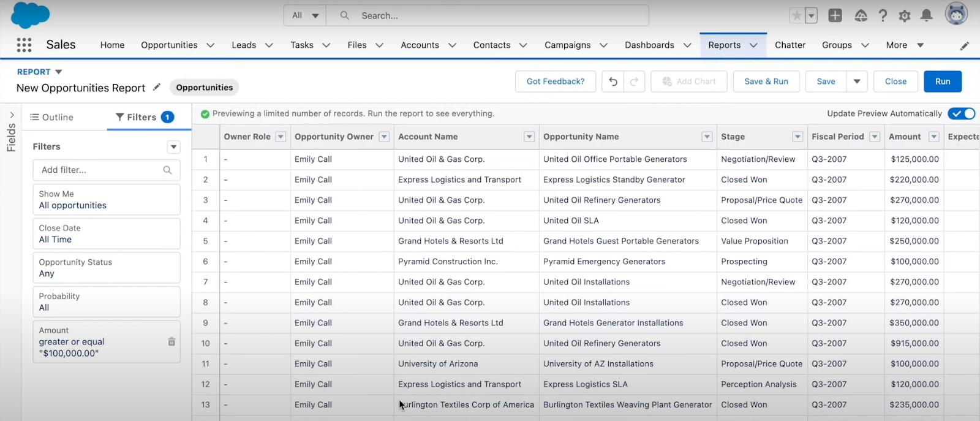Click the global Search field
The height and width of the screenshot is (421, 980).
[488, 15]
